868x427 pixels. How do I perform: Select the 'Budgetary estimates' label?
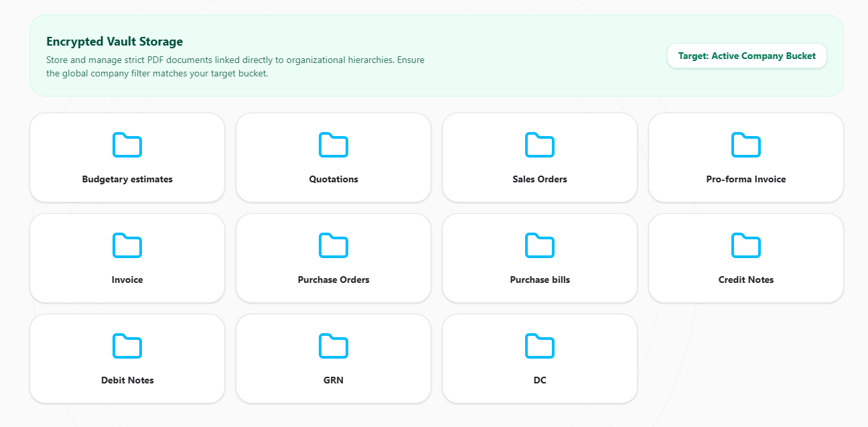127,179
